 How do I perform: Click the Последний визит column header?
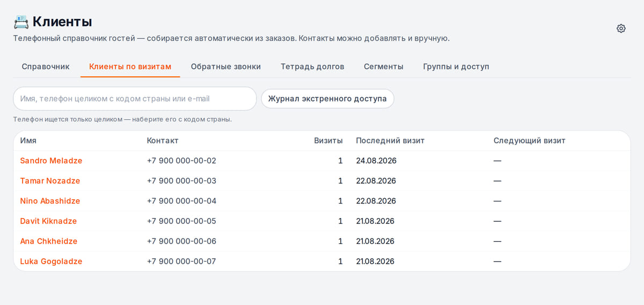coord(390,141)
